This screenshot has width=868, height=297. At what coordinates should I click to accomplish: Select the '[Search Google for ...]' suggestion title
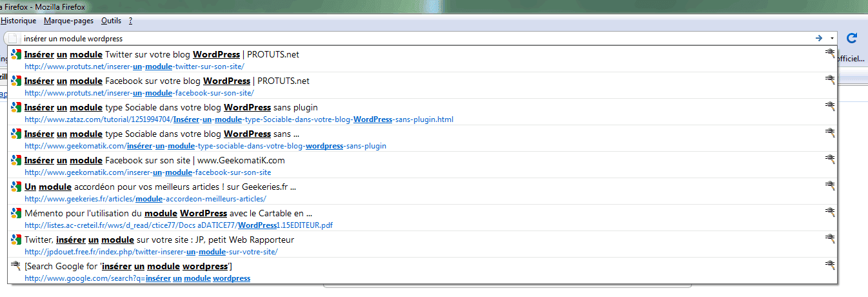128,267
